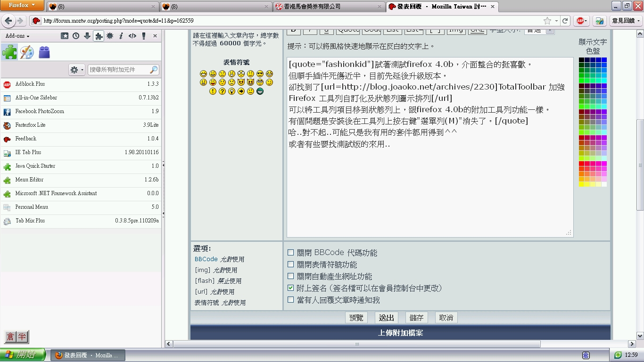Open the add-on manager gear tools dropdown
Image resolution: width=644 pixels, height=362 pixels.
76,70
